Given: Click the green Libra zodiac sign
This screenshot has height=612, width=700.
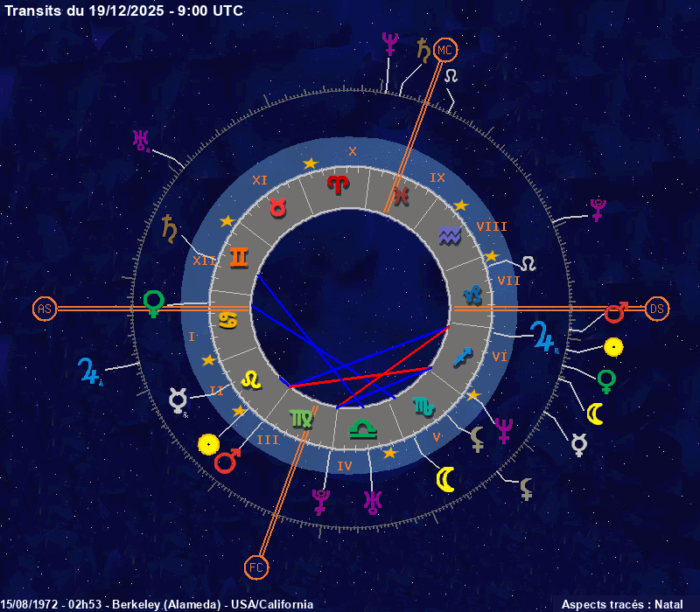Looking at the screenshot, I should (x=360, y=428).
